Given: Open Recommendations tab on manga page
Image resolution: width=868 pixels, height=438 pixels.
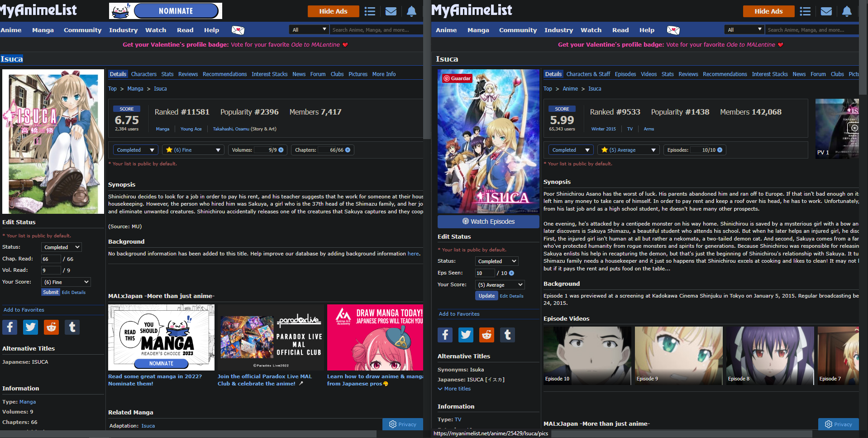Looking at the screenshot, I should coord(224,74).
